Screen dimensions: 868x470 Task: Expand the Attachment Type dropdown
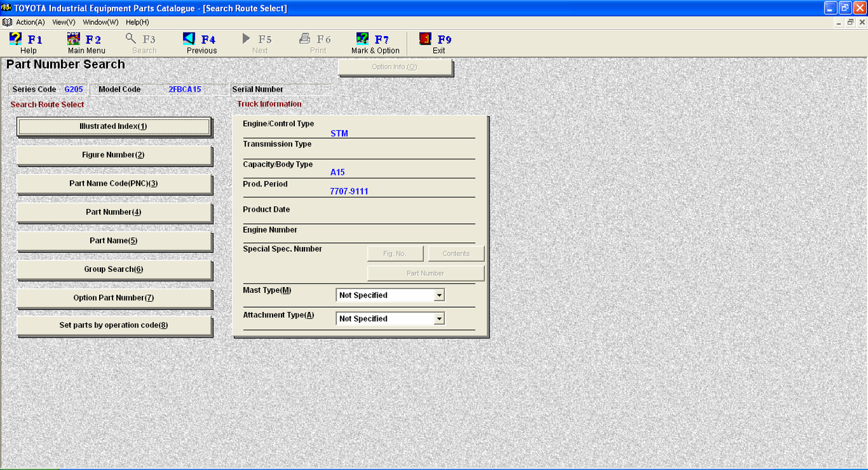pos(439,319)
